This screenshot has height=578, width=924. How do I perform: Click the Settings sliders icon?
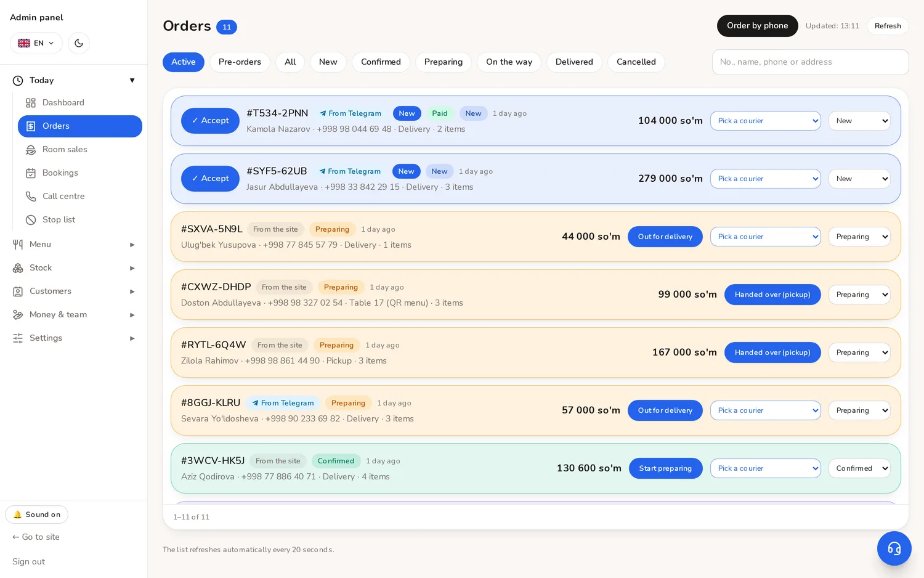(18, 338)
